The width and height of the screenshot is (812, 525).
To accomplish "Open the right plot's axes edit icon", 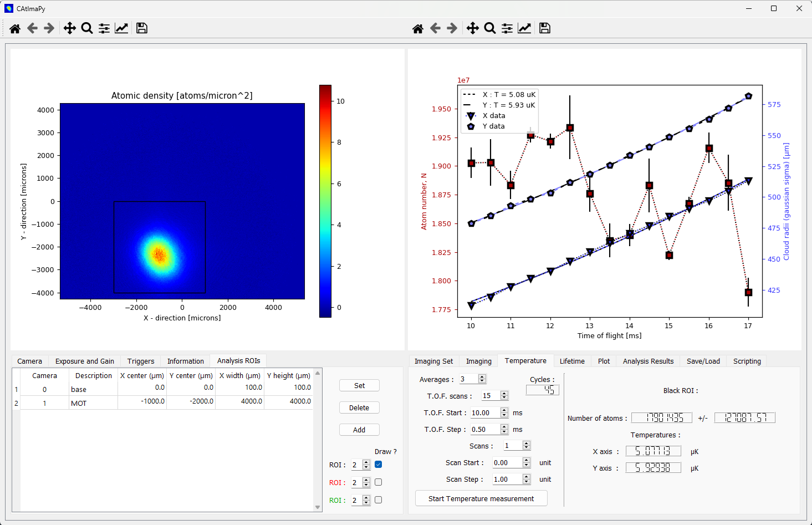I will pos(524,28).
